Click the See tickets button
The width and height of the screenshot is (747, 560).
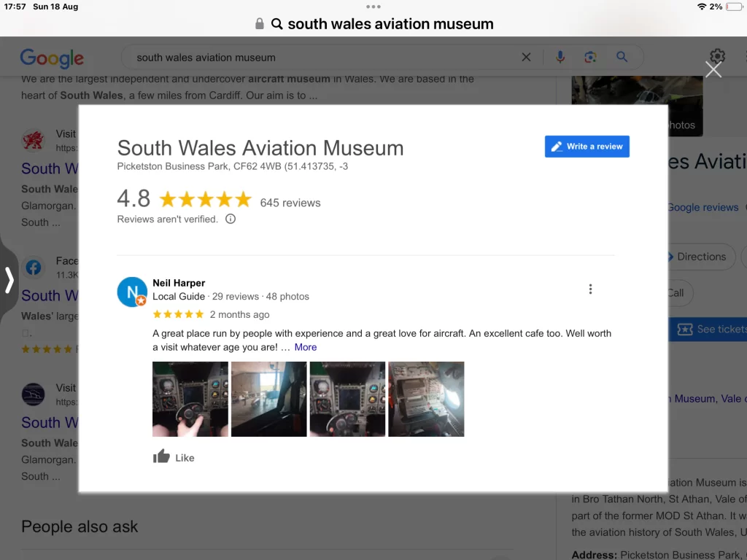(708, 329)
